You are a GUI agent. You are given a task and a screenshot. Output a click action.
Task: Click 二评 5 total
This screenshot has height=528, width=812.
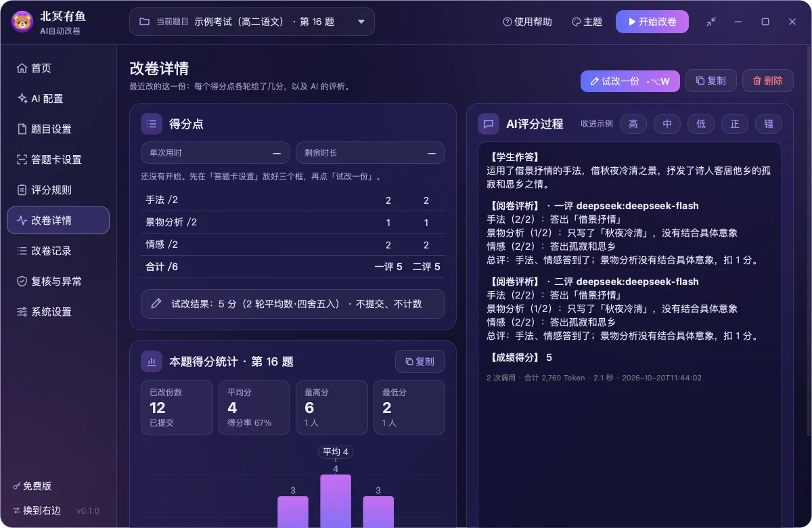426,267
